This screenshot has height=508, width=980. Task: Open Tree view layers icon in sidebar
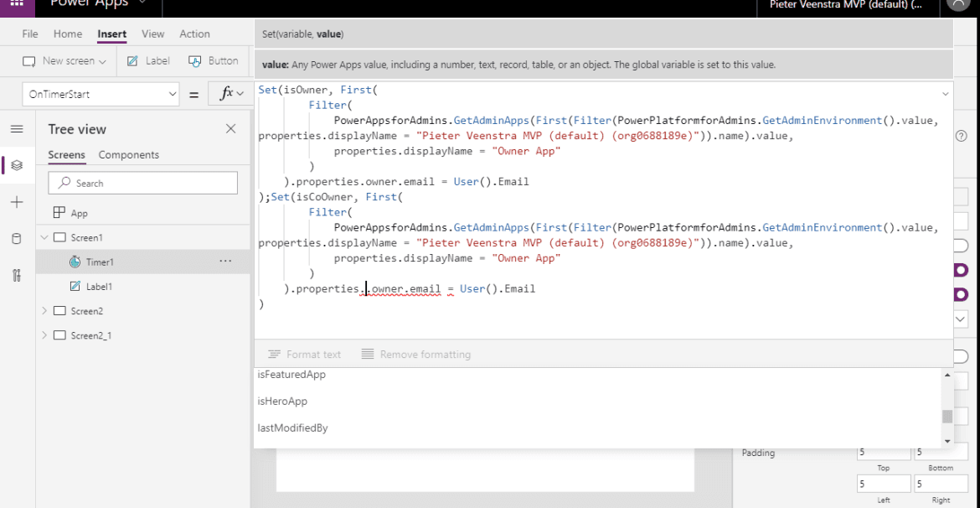point(17,166)
